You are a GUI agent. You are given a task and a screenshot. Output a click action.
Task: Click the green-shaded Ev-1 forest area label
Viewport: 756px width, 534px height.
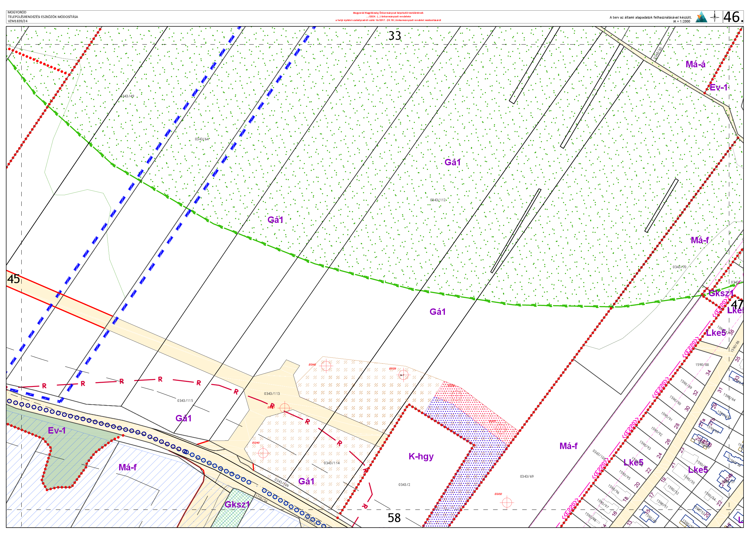(57, 430)
